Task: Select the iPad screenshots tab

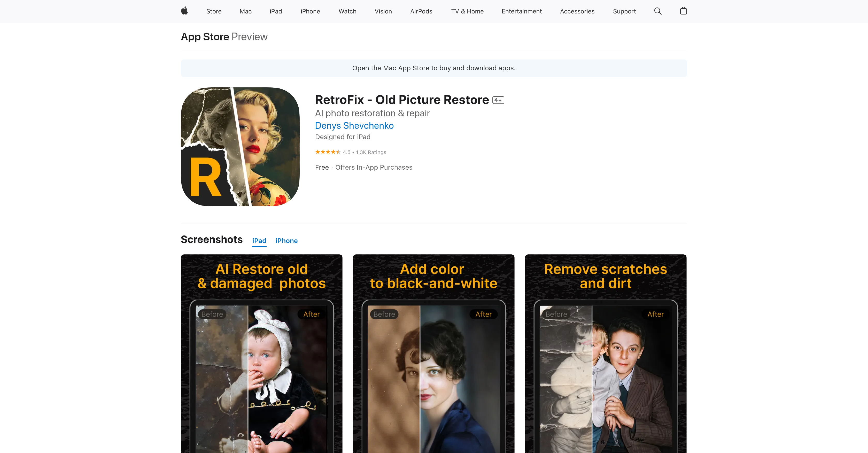Action: [x=259, y=240]
